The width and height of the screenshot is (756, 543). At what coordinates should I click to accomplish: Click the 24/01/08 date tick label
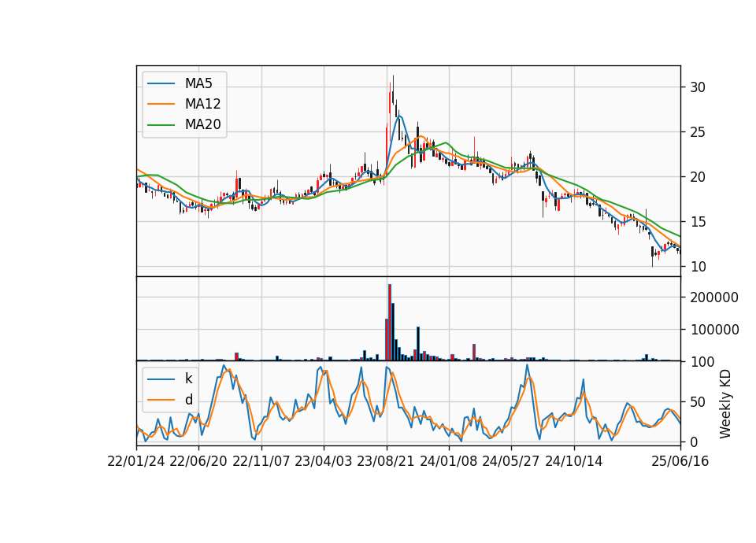(449, 462)
